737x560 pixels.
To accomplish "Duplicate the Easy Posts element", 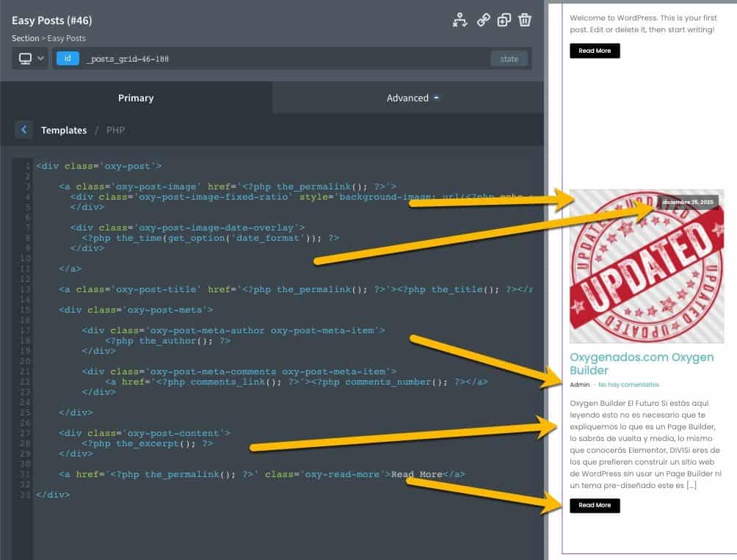I will pos(504,20).
